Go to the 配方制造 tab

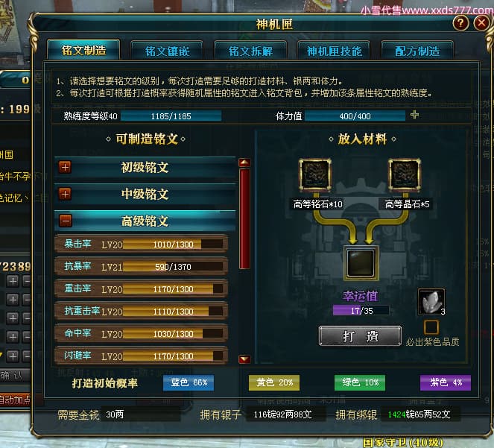(417, 51)
